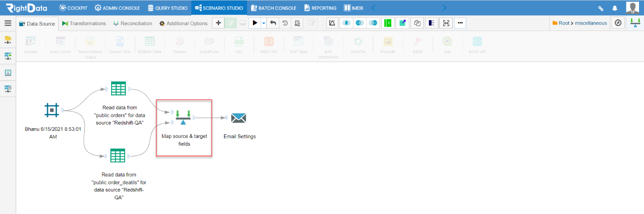This screenshot has height=214, width=644.
Task: Select the left outer join Venn icon
Action: pos(360,23)
